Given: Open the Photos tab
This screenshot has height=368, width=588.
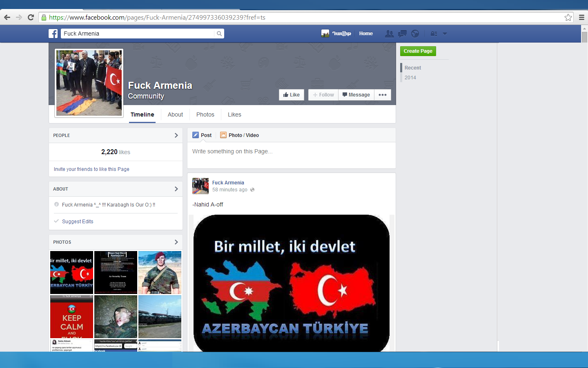Looking at the screenshot, I should pos(205,114).
